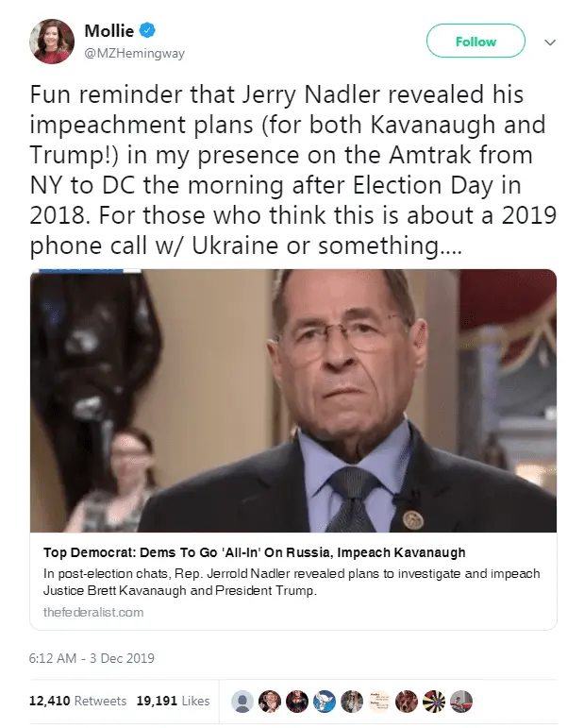
Task: Click the cream-colored text avatar
Action: coord(380,702)
